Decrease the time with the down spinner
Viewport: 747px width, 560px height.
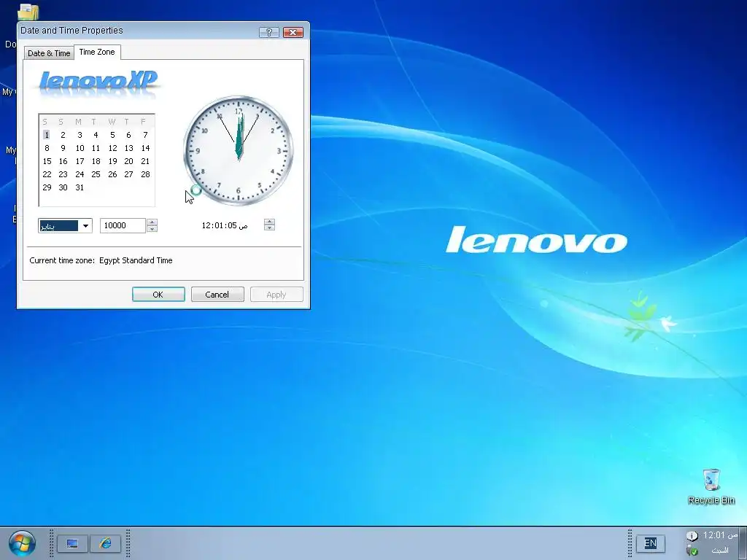pyautogui.click(x=269, y=227)
